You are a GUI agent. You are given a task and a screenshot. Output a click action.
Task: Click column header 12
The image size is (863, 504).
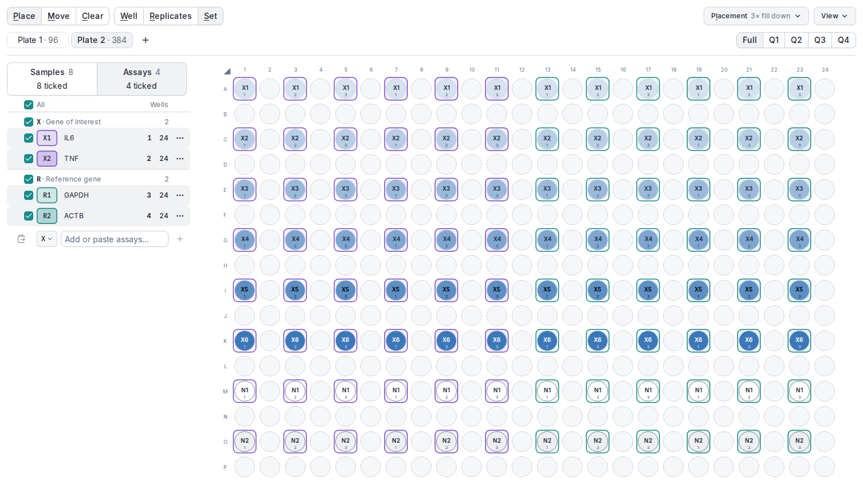click(522, 70)
